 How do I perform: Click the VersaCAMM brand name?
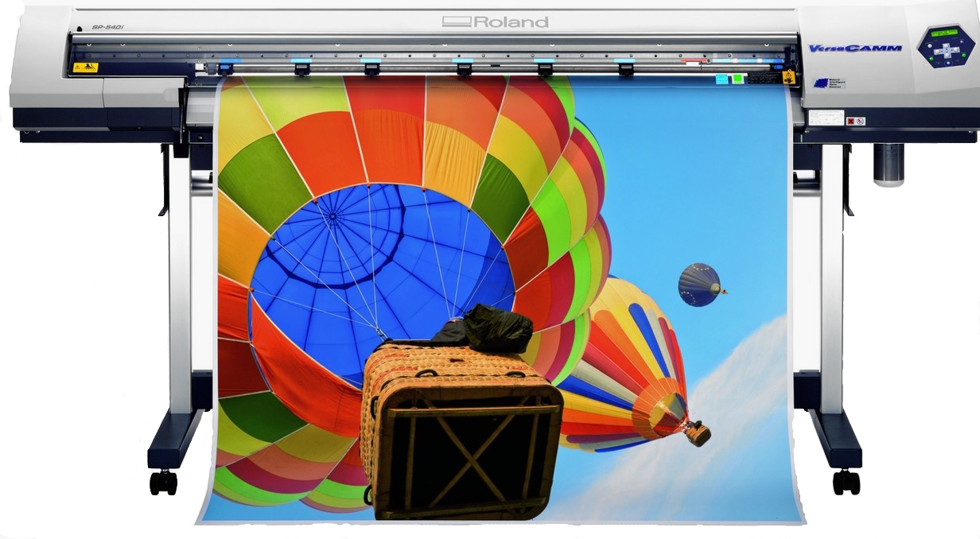point(855,48)
